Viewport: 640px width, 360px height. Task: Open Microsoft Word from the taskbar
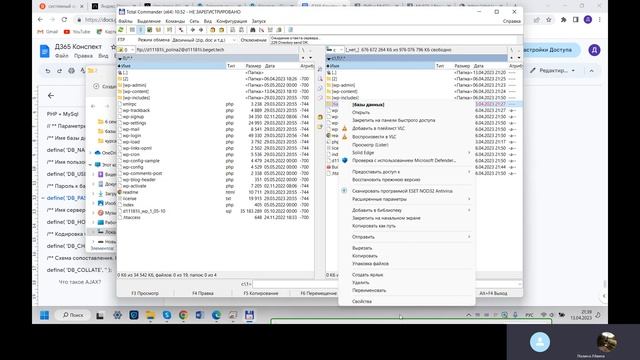[200, 315]
